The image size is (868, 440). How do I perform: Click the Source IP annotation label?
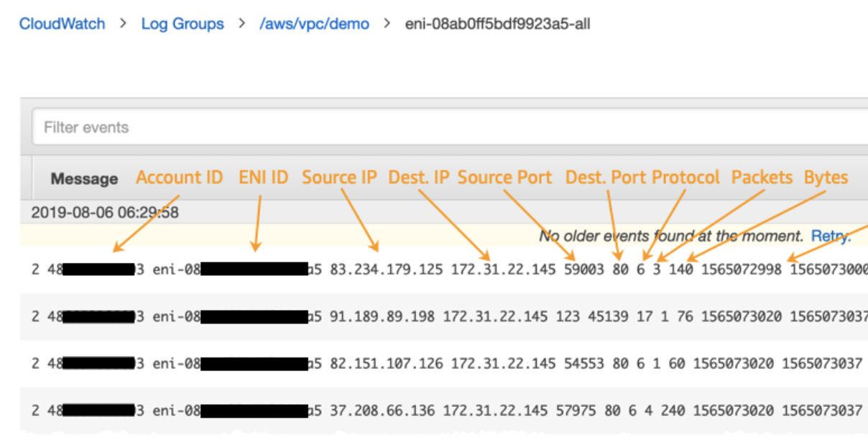[339, 177]
